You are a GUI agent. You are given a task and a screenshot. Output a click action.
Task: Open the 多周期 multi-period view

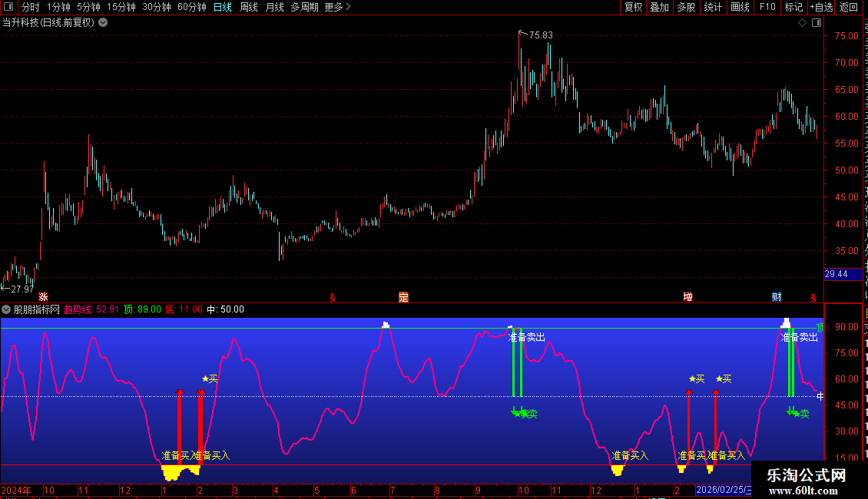(304, 7)
